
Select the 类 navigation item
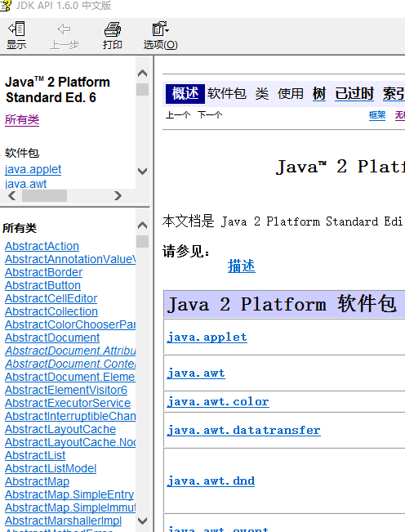click(262, 94)
